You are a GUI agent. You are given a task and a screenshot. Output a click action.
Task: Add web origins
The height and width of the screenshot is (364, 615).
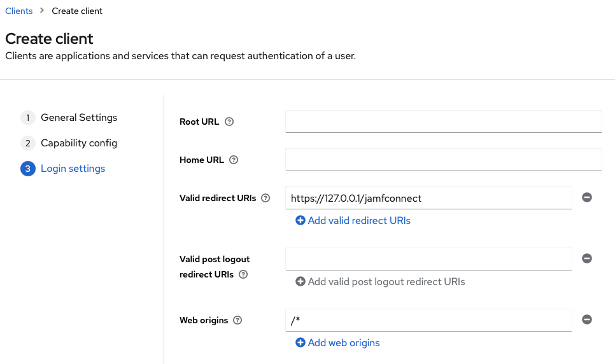point(337,343)
